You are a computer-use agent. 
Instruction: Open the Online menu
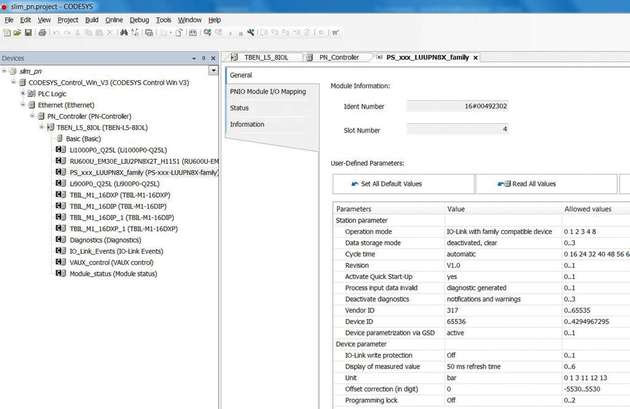114,20
